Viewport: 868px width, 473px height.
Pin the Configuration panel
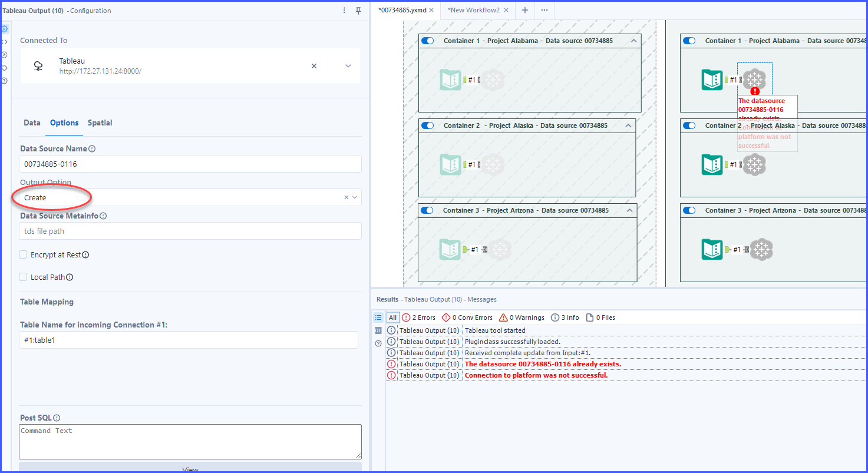point(358,11)
